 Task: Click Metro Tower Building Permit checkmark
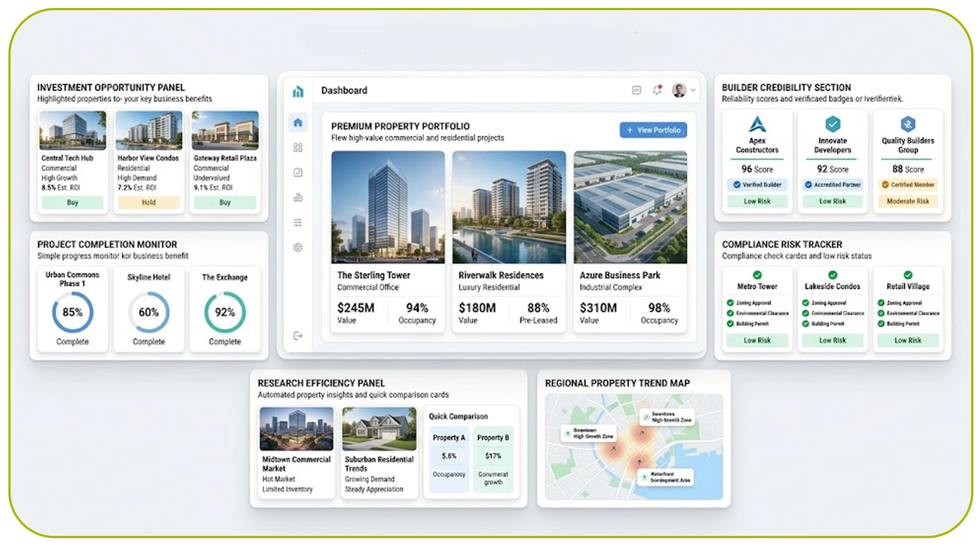pyautogui.click(x=730, y=324)
